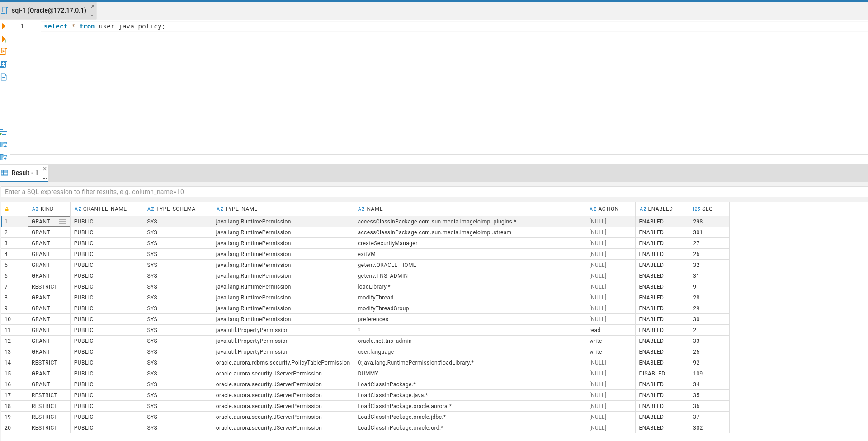
Task: Open the hamburger menu in GRANT cell
Action: (x=63, y=222)
